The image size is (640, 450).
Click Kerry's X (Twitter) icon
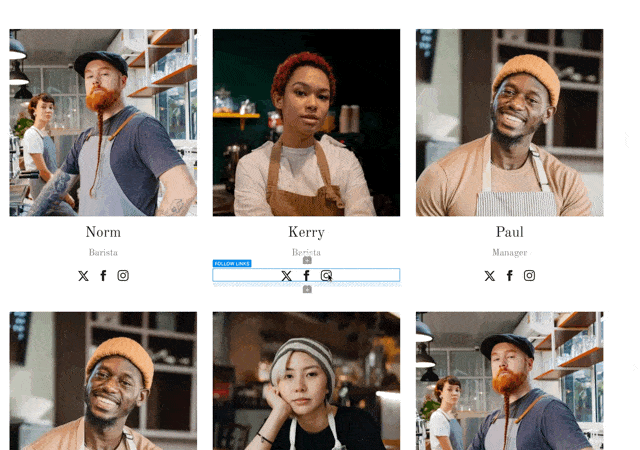coord(286,276)
